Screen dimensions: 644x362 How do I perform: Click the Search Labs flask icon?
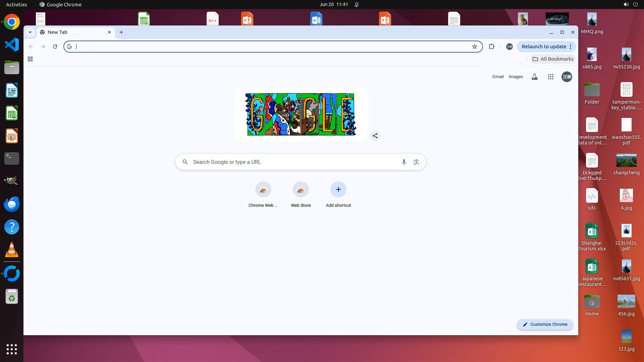point(535,77)
